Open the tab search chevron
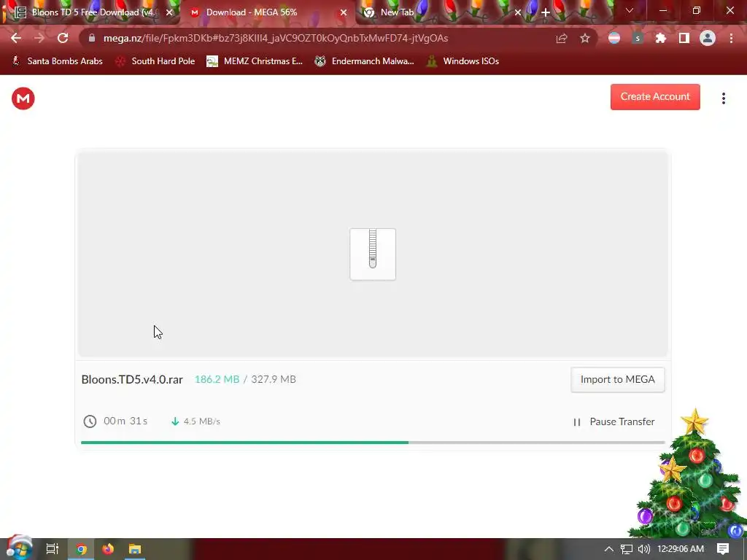This screenshot has height=560, width=747. (630, 10)
